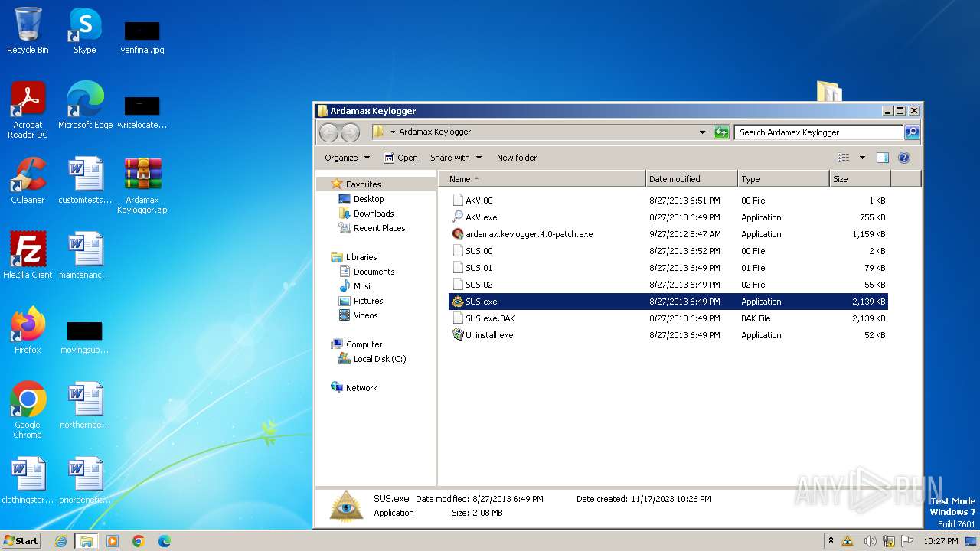Open Videos library
This screenshot has width=980, height=551.
[x=358, y=315]
